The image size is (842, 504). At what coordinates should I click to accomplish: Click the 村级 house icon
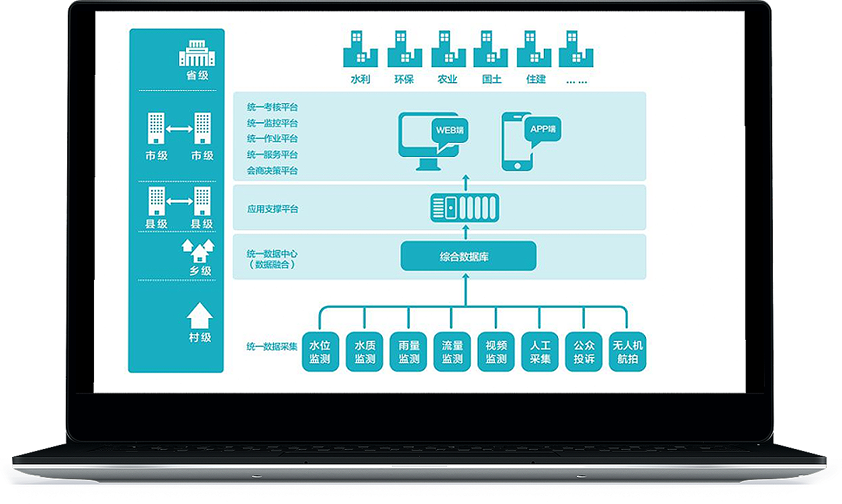pyautogui.click(x=199, y=315)
